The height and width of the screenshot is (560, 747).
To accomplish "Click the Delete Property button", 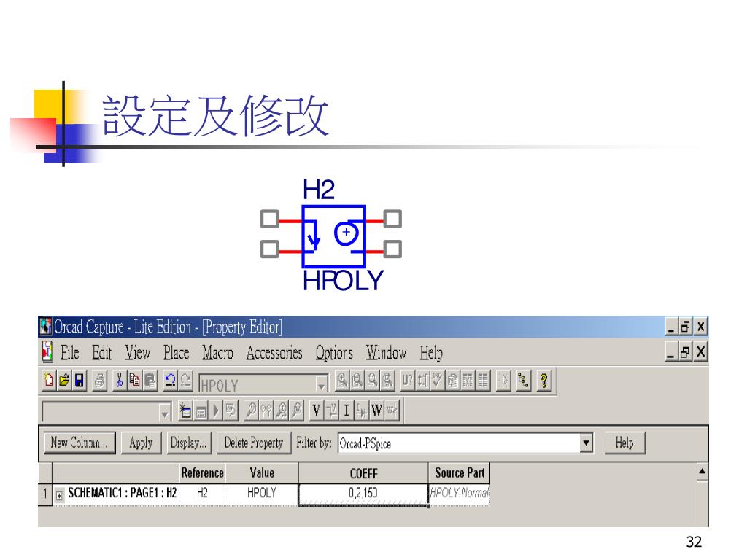I will [x=253, y=443].
